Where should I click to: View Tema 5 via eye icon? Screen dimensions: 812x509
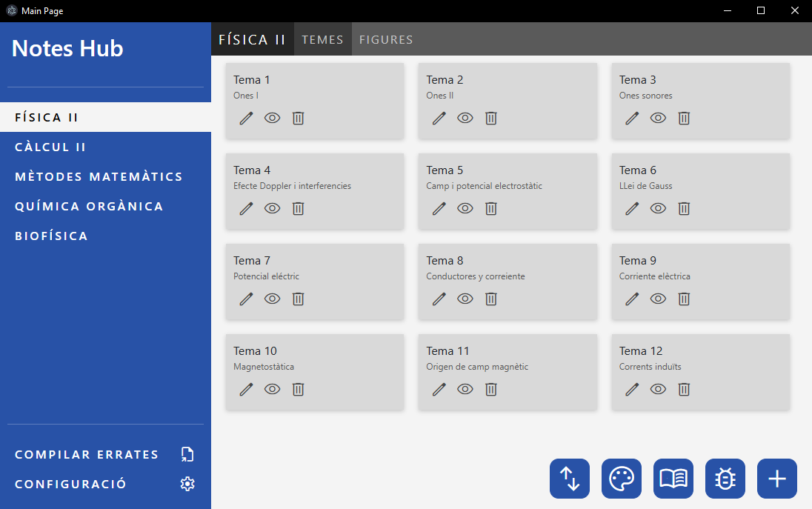click(465, 209)
